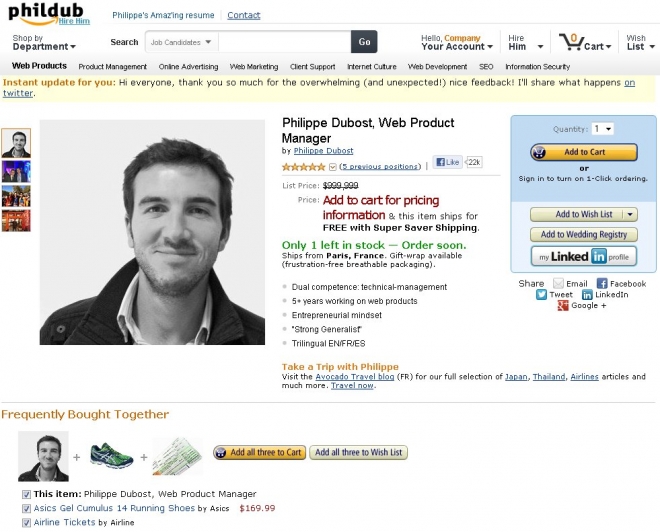Click the five-star rating
The height and width of the screenshot is (532, 660).
click(x=303, y=167)
